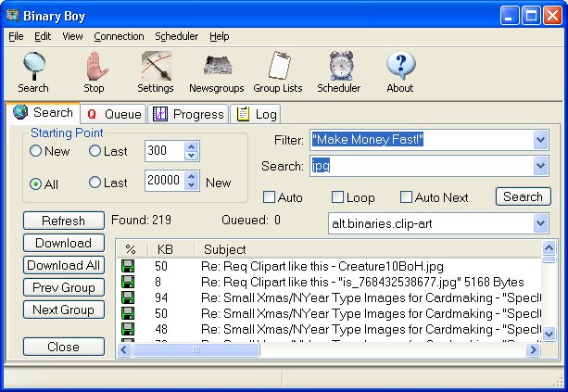Click the % column header
Screen dimensions: 568x392
pos(133,249)
